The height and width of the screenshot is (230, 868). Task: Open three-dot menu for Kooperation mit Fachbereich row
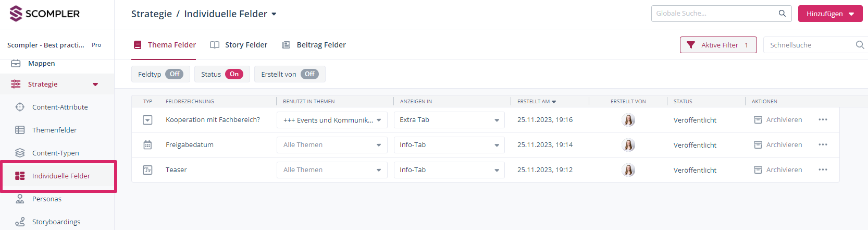823,120
